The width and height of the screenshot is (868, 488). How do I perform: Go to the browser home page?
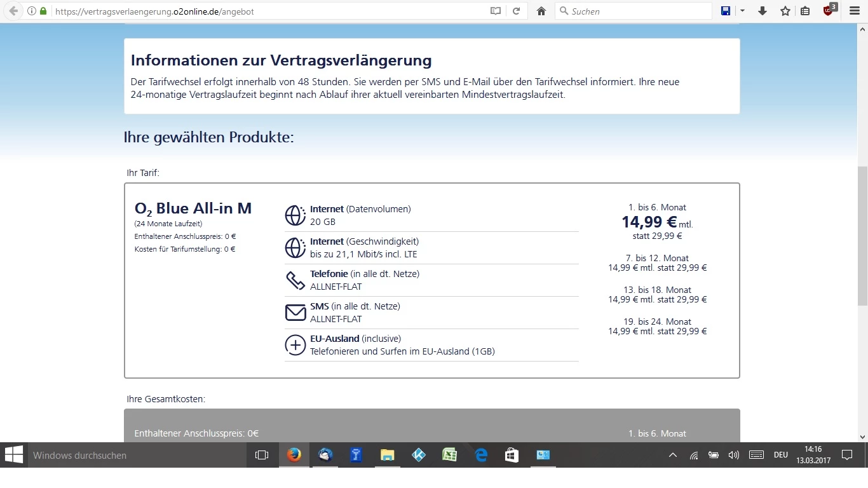541,11
